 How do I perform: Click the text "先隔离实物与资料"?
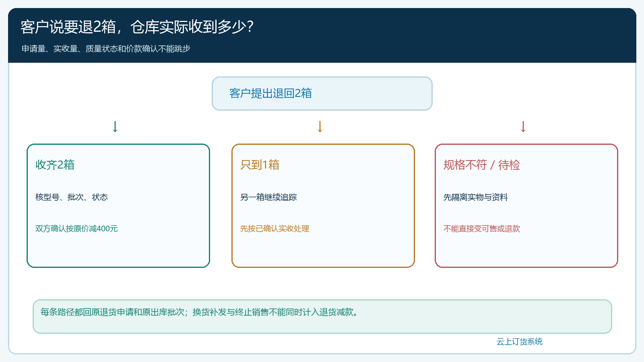(x=476, y=197)
